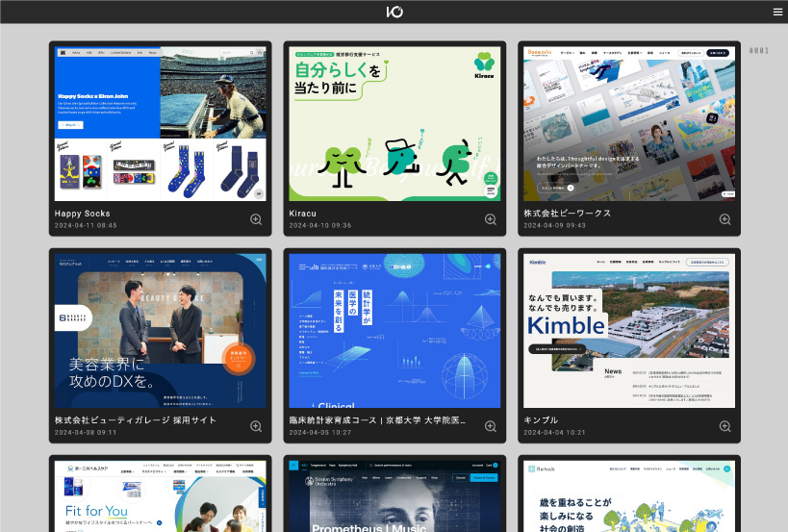Click the date 2024-04-10 09:36
This screenshot has height=532, width=788.
click(x=320, y=225)
